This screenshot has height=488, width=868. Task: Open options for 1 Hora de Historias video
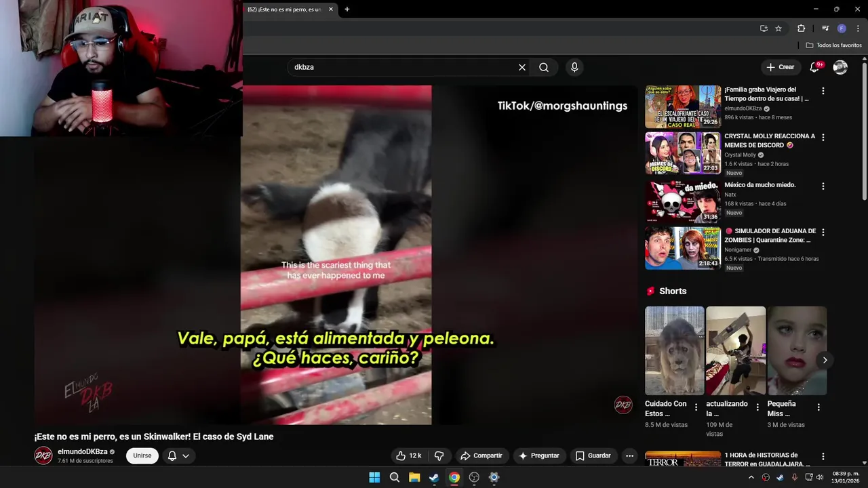coord(823,457)
